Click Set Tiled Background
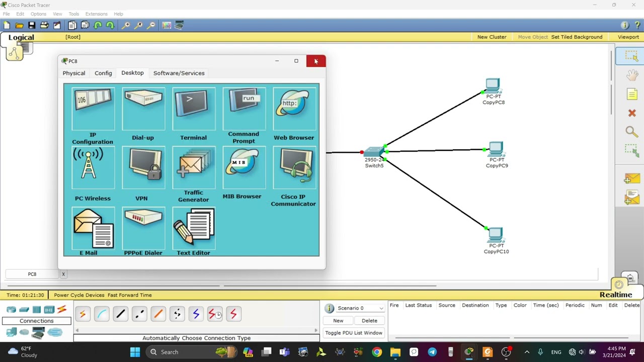This screenshot has width=644, height=362. point(577,37)
